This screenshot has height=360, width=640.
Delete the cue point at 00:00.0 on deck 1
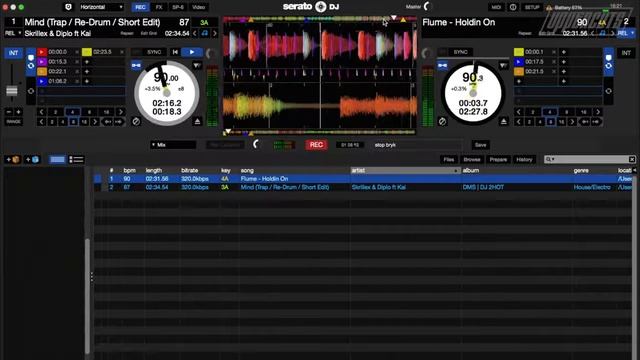coord(76,52)
